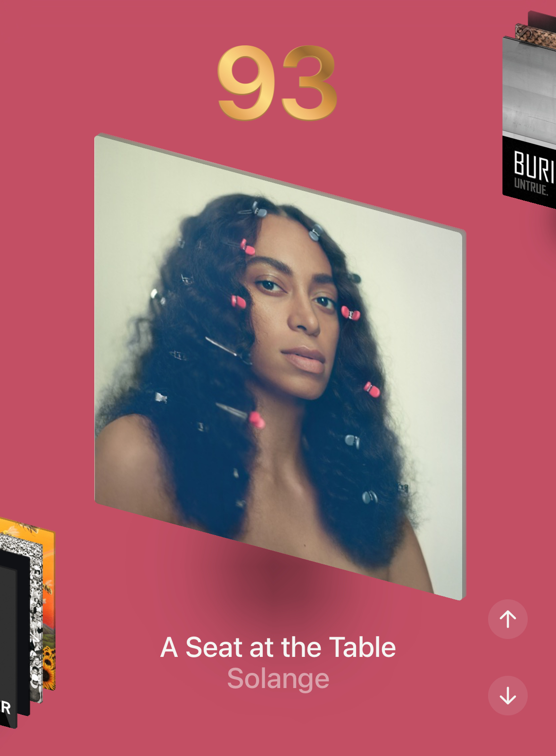Open the Solange album cover artwork
This screenshot has height=756, width=556.
click(x=280, y=367)
